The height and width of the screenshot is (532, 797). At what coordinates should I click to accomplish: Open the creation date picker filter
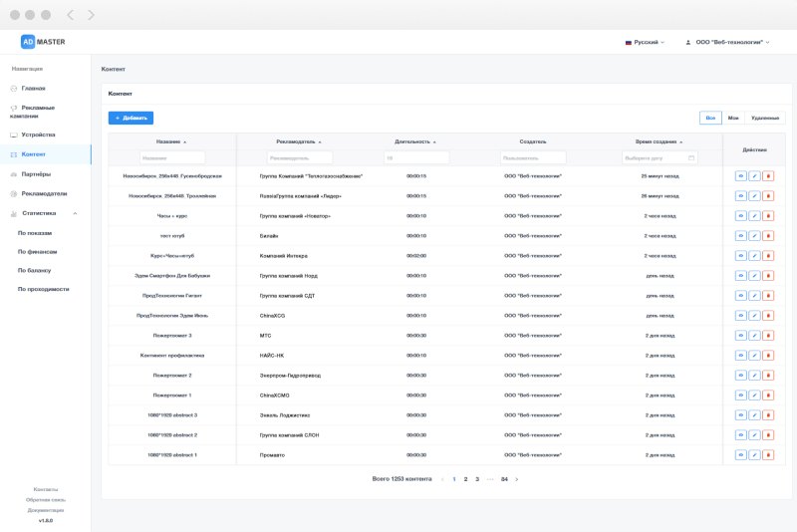(x=660, y=158)
